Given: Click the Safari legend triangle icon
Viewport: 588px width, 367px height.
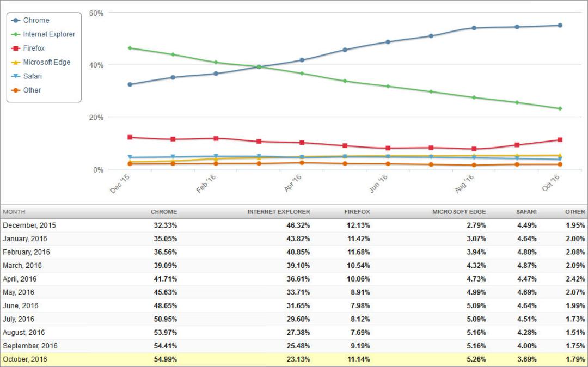Looking at the screenshot, I should coord(16,76).
